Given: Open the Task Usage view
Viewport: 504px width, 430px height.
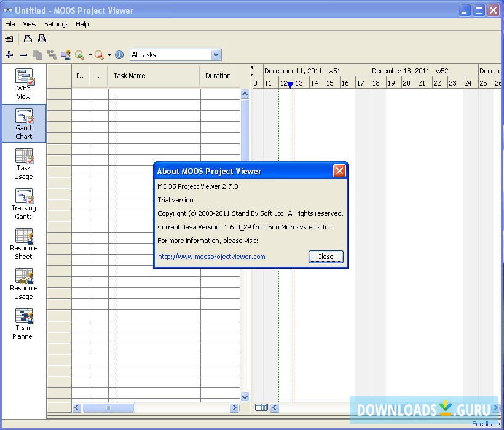Looking at the screenshot, I should pos(23,164).
